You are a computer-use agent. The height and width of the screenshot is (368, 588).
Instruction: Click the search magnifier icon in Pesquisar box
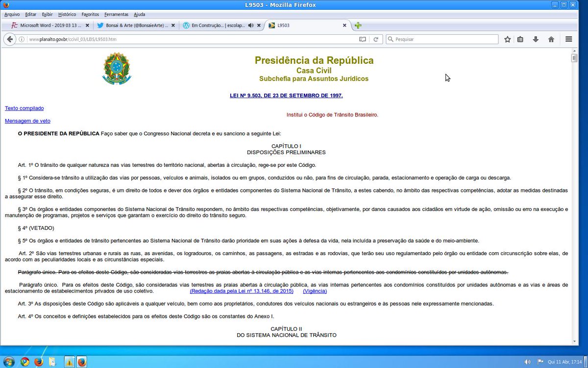tap(391, 39)
